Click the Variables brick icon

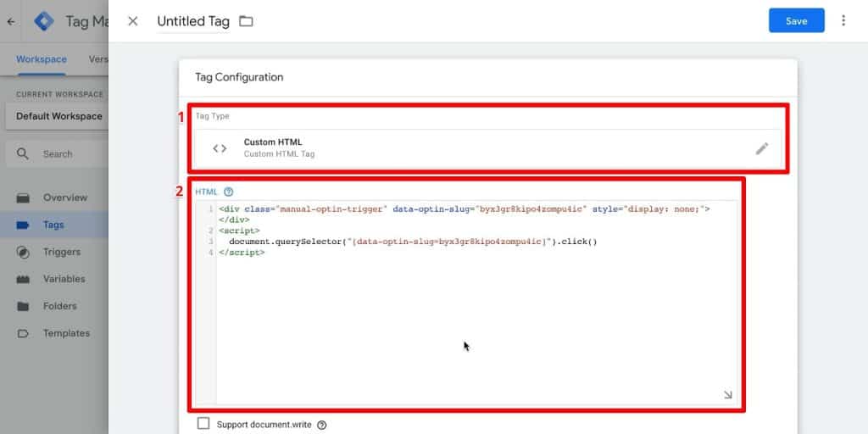click(23, 280)
